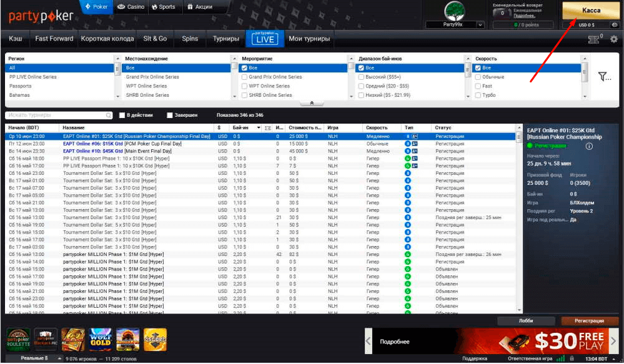Click the search magnifier icon

tap(109, 116)
